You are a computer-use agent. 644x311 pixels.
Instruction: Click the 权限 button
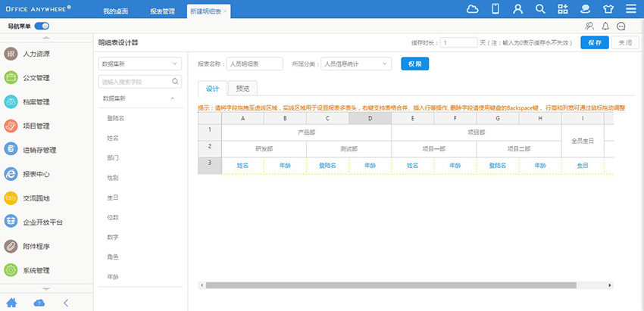point(414,64)
